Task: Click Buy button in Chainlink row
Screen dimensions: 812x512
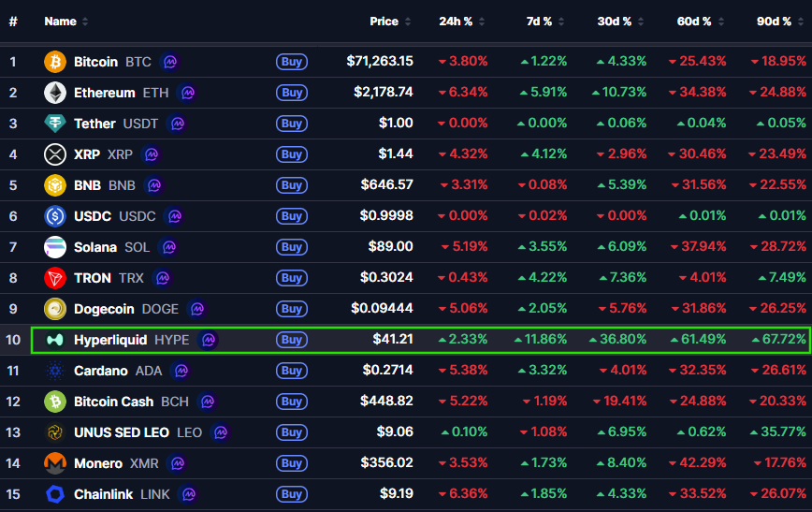Action: 292,494
